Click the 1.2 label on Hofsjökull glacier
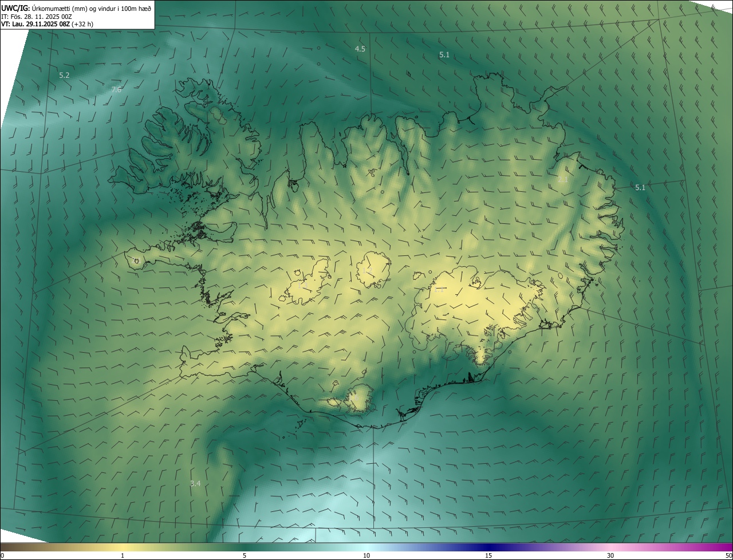Image resolution: width=733 pixels, height=560 pixels. tap(367, 270)
